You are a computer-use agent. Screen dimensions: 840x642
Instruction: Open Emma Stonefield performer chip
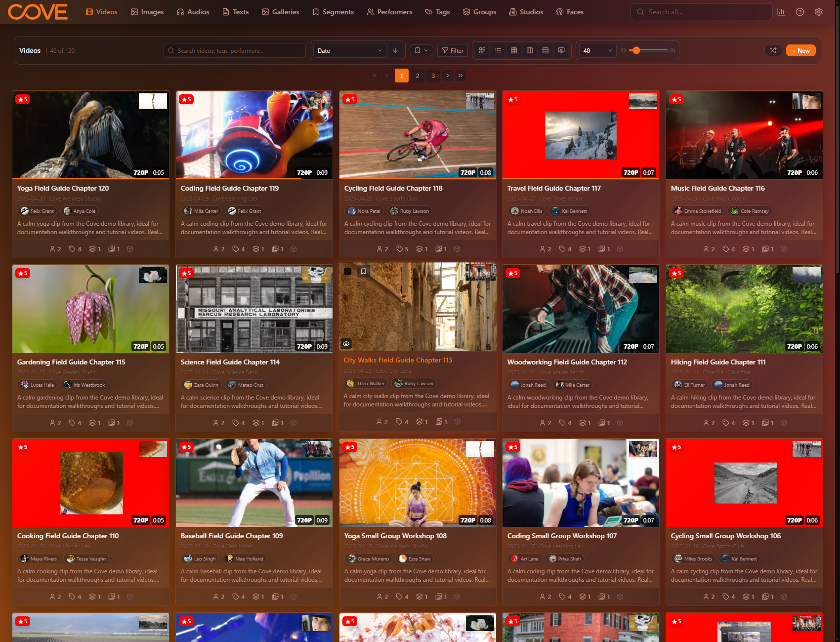(x=698, y=211)
